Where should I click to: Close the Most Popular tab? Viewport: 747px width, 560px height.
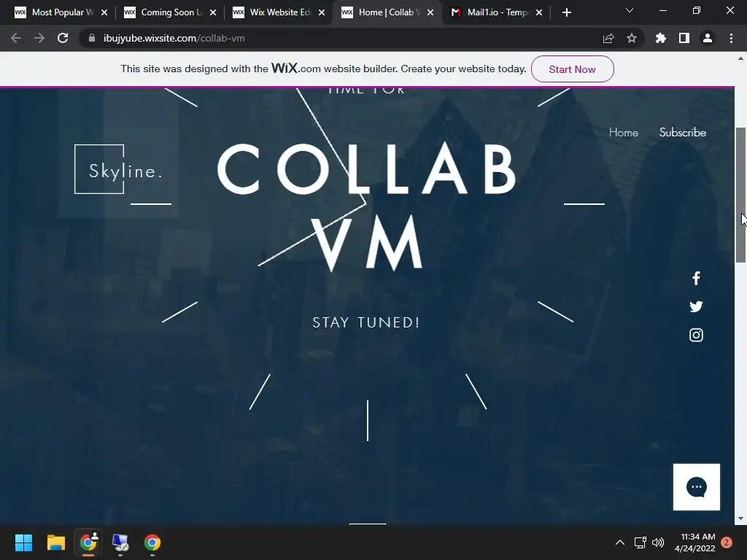(x=104, y=12)
